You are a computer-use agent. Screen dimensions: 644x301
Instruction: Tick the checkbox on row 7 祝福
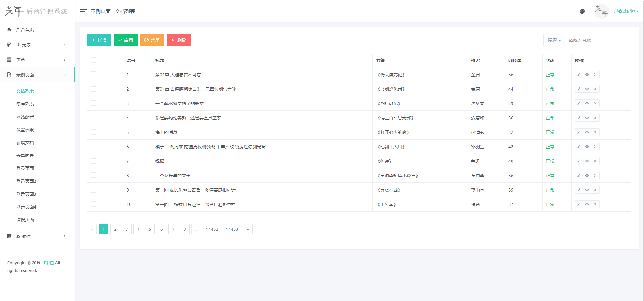pyautogui.click(x=93, y=161)
